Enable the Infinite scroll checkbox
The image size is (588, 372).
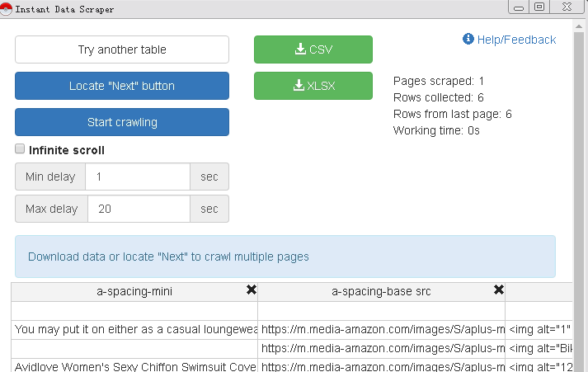[20, 148]
